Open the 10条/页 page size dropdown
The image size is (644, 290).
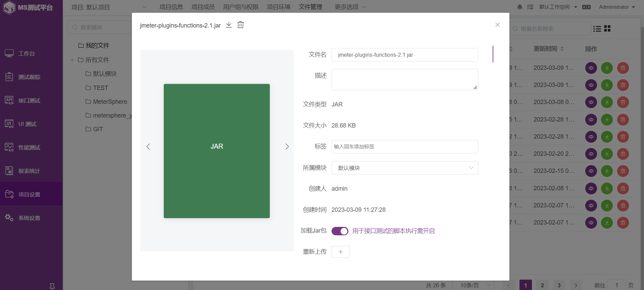[474, 285]
